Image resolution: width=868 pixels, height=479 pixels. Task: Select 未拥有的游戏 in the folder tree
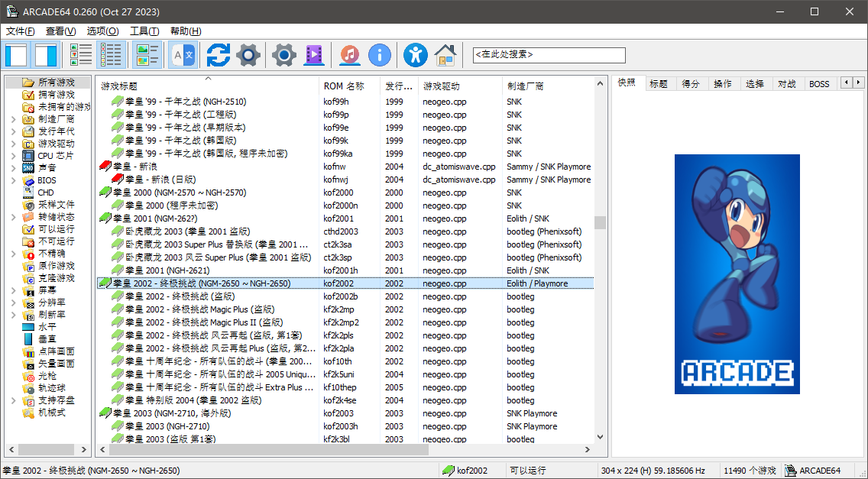64,107
